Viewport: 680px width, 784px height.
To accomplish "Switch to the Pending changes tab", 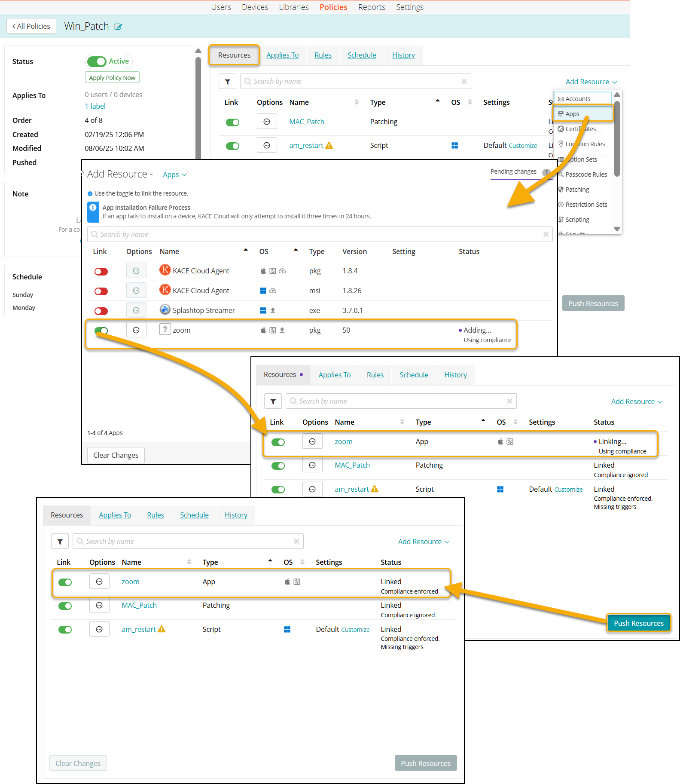I will (x=513, y=171).
